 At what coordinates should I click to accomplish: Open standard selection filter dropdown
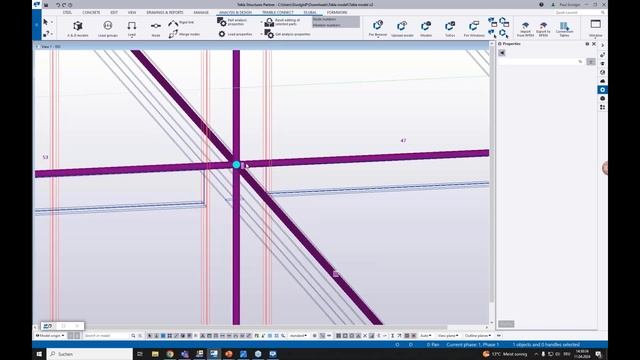tap(298, 336)
